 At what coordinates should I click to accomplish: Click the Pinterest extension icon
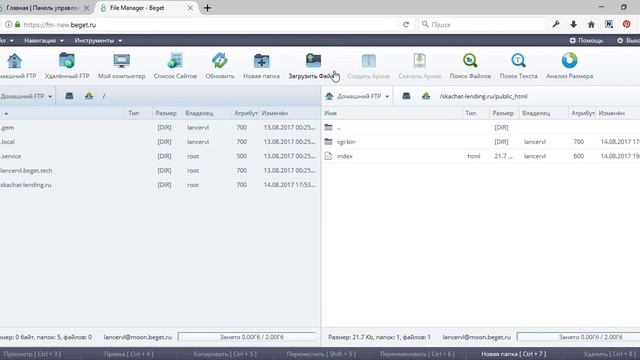point(627,24)
